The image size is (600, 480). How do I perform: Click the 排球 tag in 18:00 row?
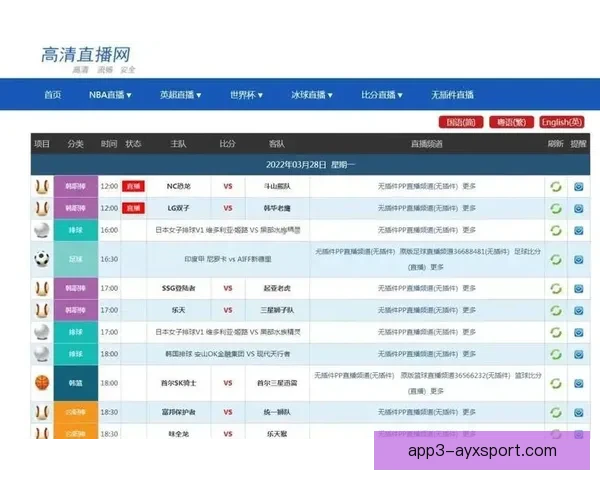(x=76, y=354)
